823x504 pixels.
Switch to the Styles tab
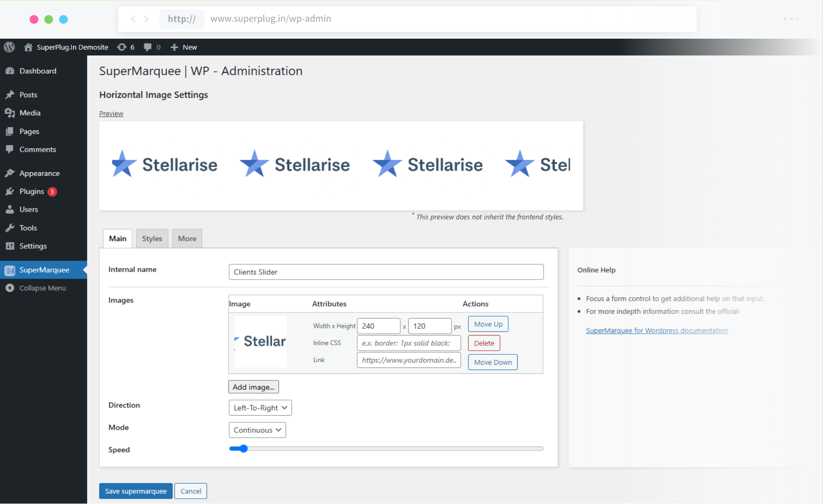tap(152, 238)
